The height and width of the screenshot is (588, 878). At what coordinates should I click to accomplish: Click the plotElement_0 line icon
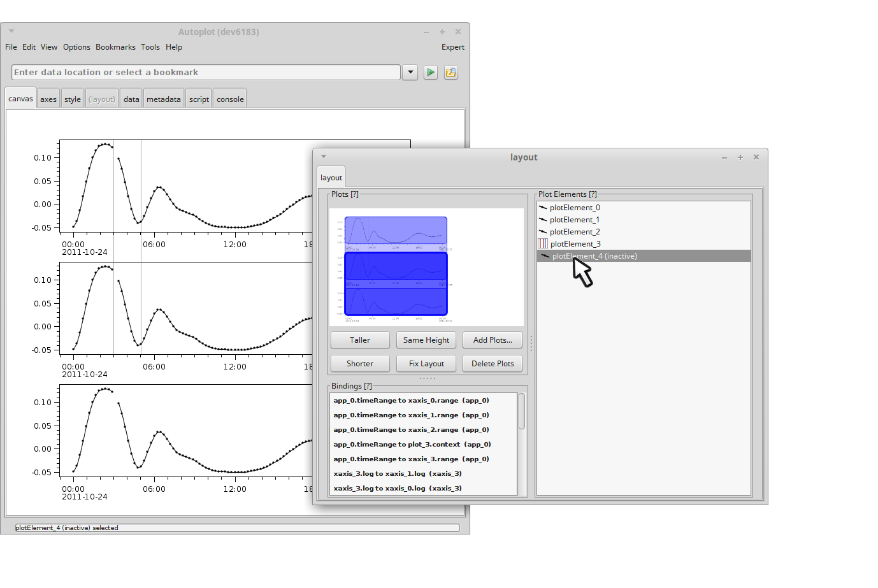pos(543,208)
